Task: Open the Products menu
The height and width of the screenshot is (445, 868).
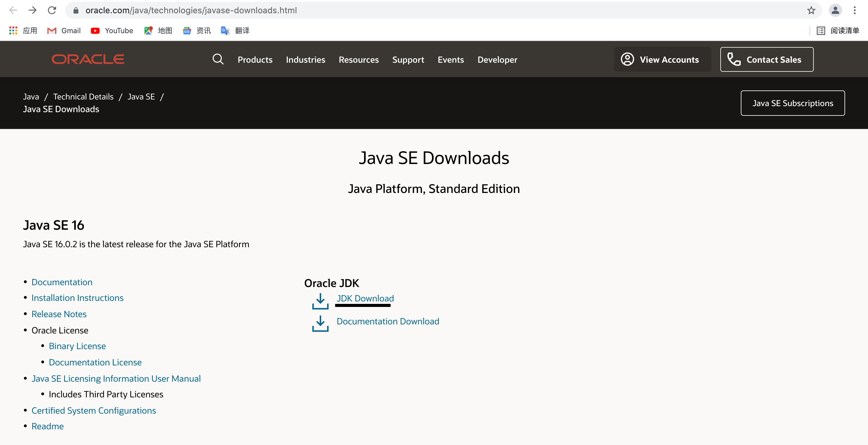Action: click(255, 60)
